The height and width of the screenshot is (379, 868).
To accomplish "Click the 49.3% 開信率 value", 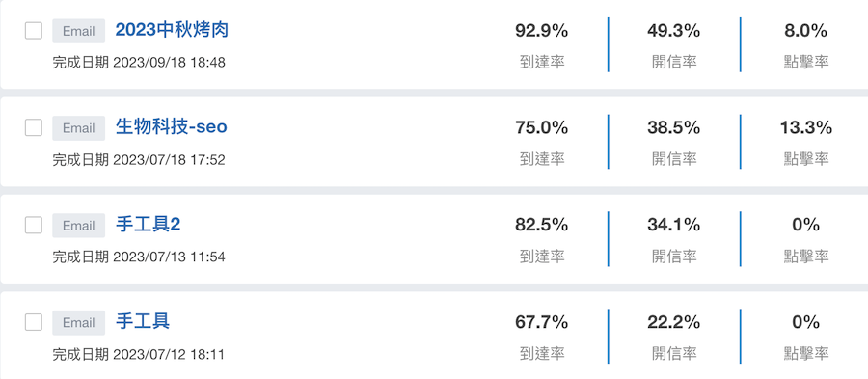I will click(674, 31).
